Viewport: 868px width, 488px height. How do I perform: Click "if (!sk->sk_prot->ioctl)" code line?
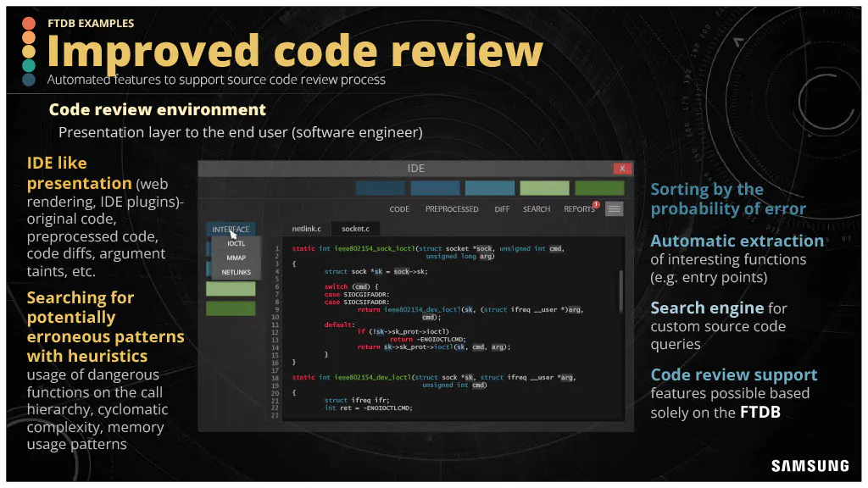(403, 332)
